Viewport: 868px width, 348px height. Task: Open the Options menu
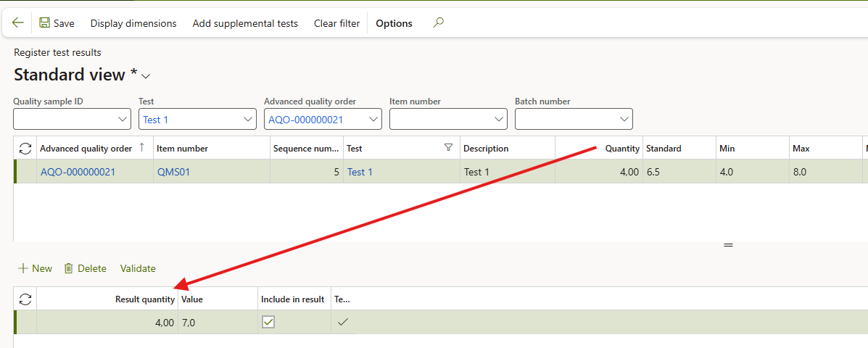pos(394,23)
